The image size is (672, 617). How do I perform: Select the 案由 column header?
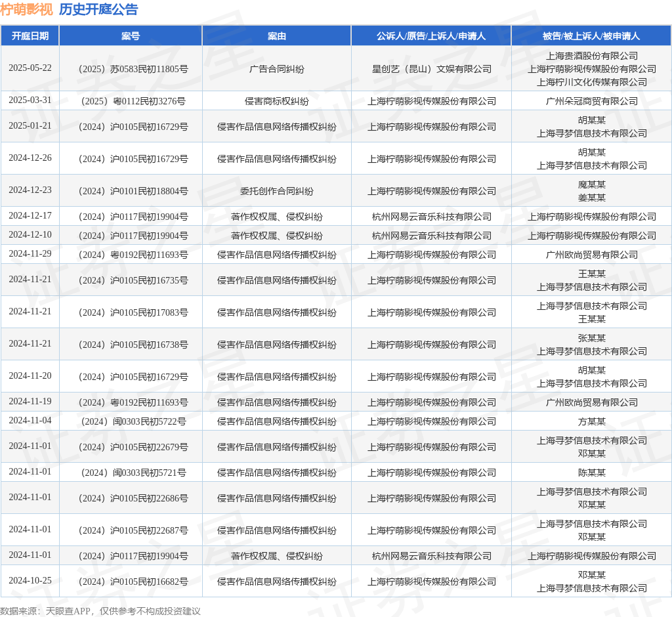click(x=277, y=36)
